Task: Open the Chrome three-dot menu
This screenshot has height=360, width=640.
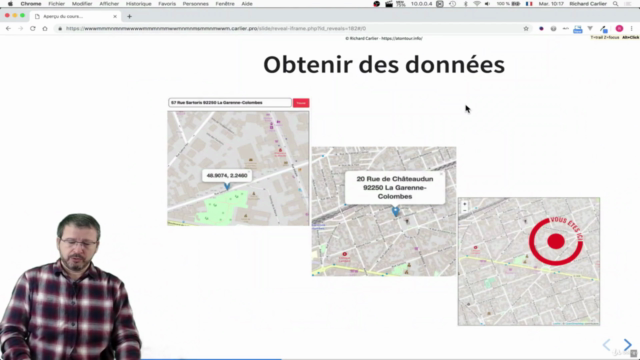Action: coord(631,29)
